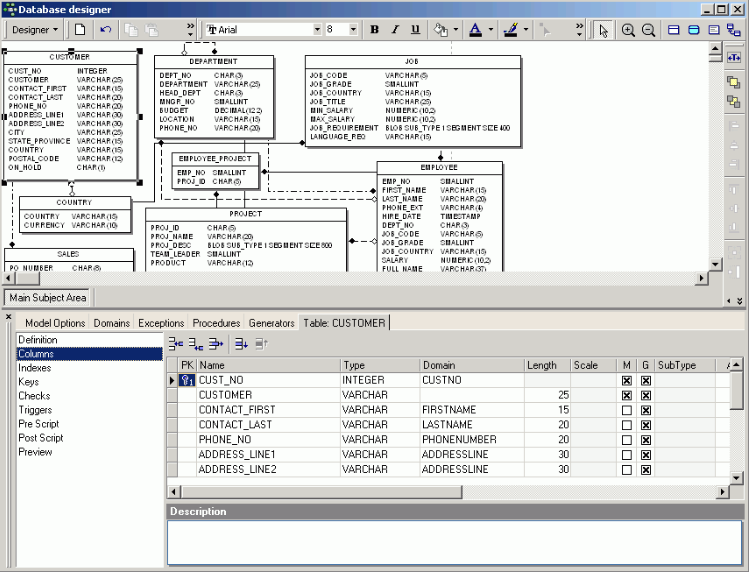Select Triggers in the table section list
This screenshot has height=572, width=750.
[x=36, y=410]
